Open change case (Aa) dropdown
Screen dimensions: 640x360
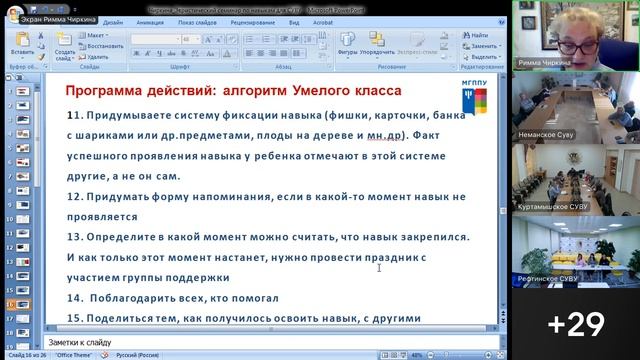210,53
